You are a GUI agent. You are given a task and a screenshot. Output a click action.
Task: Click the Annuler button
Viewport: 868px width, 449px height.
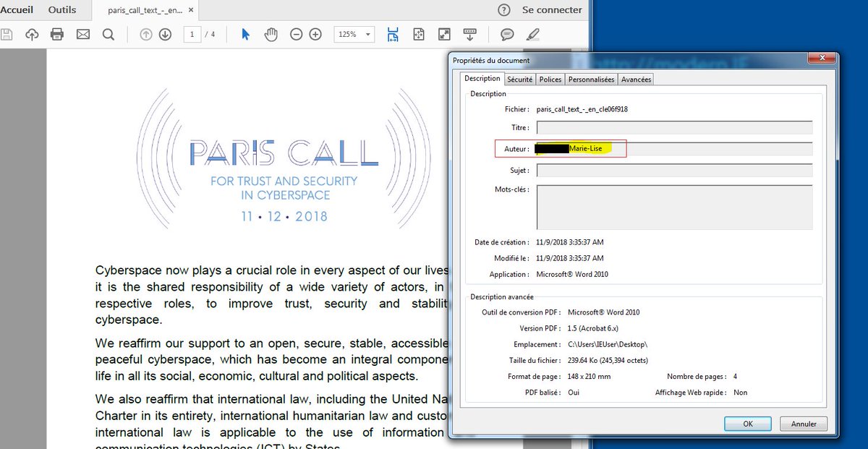click(x=804, y=424)
